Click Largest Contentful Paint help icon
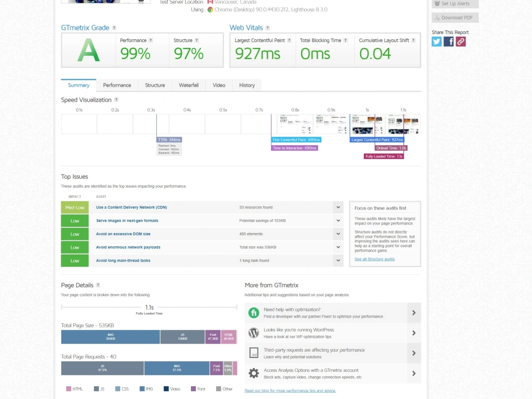 point(289,40)
